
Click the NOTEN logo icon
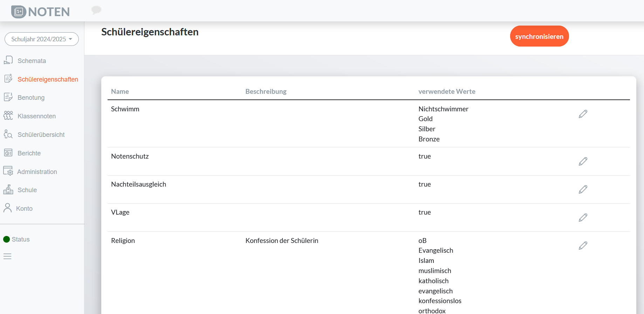[x=19, y=12]
